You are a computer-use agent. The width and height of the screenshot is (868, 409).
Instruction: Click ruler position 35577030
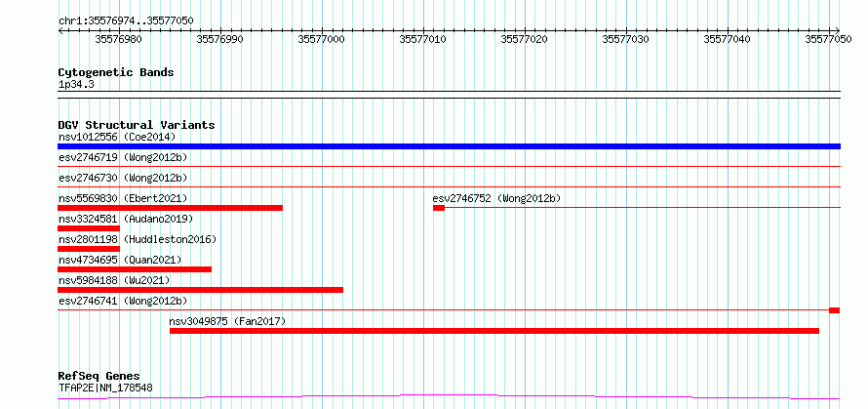click(x=625, y=39)
